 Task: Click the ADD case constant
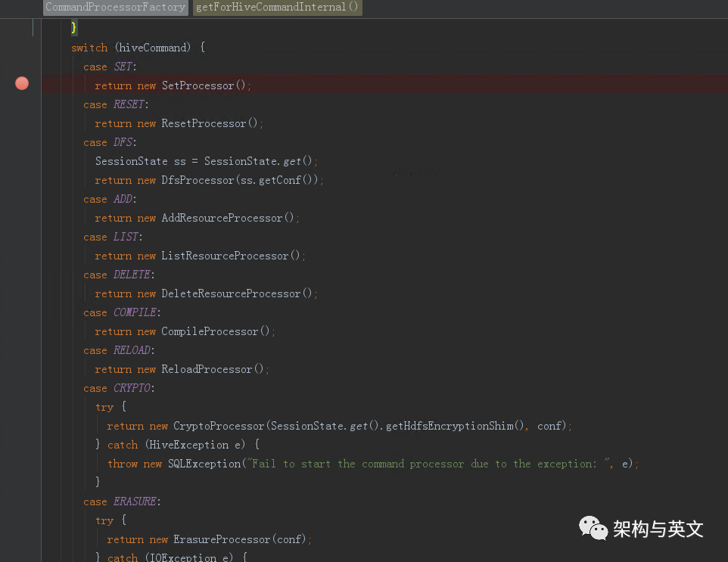pos(123,199)
